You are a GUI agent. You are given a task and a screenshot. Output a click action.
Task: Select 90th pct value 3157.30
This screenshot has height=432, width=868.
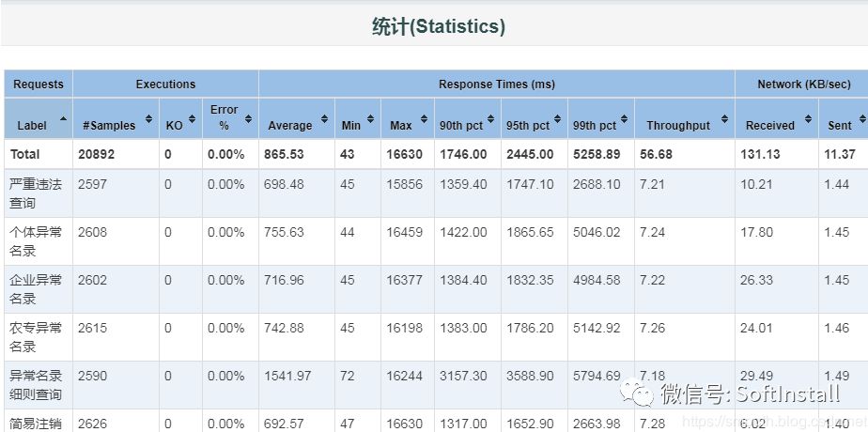pyautogui.click(x=464, y=377)
